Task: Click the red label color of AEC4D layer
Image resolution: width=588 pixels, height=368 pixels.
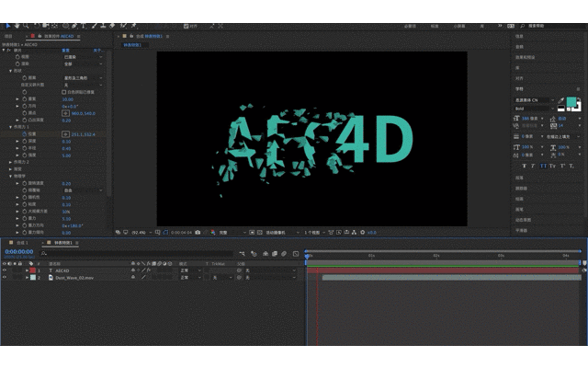Action: (x=33, y=270)
